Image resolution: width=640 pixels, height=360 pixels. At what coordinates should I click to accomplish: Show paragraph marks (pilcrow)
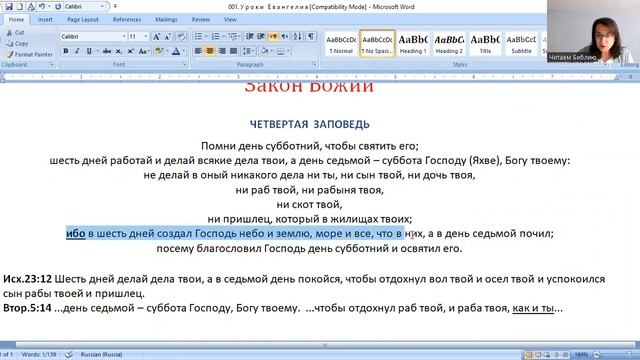click(x=311, y=37)
